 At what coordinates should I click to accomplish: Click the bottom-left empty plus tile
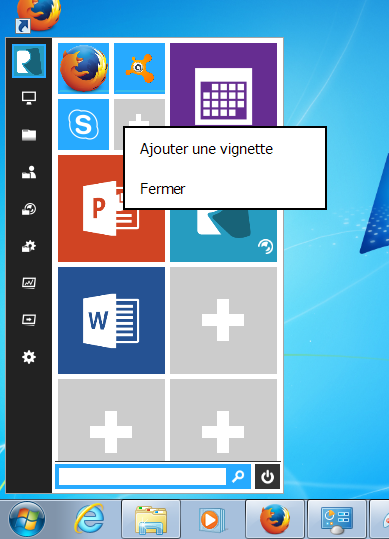point(111,419)
